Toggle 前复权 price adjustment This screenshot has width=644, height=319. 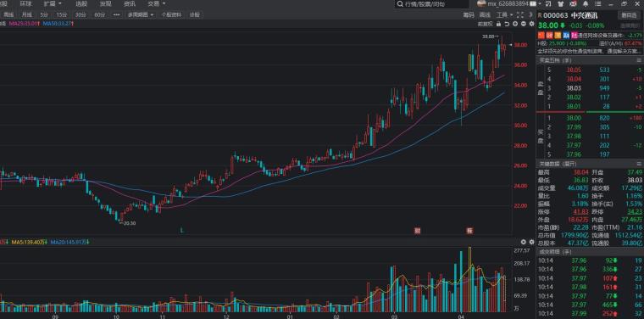coord(485,24)
